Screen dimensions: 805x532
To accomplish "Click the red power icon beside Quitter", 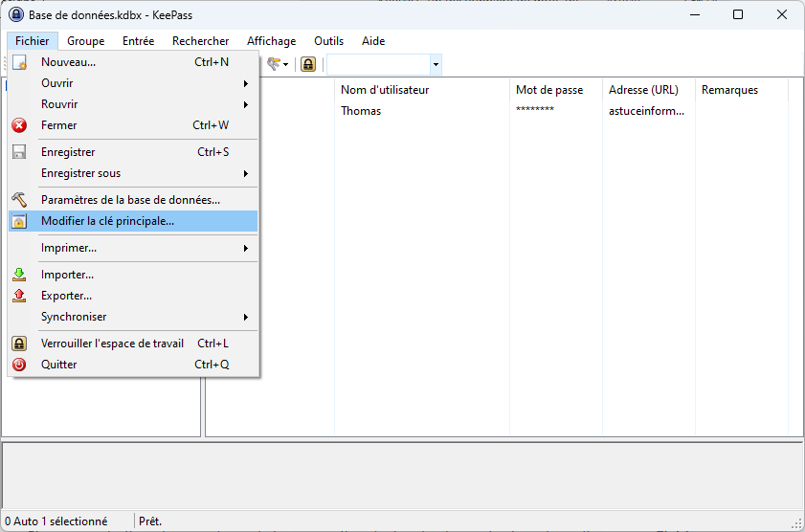I will point(19,365).
